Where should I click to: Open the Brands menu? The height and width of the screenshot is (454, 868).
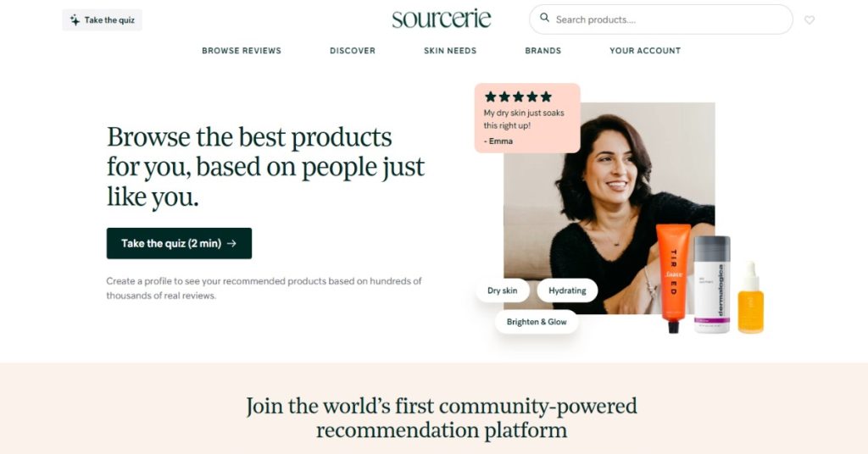pyautogui.click(x=543, y=50)
